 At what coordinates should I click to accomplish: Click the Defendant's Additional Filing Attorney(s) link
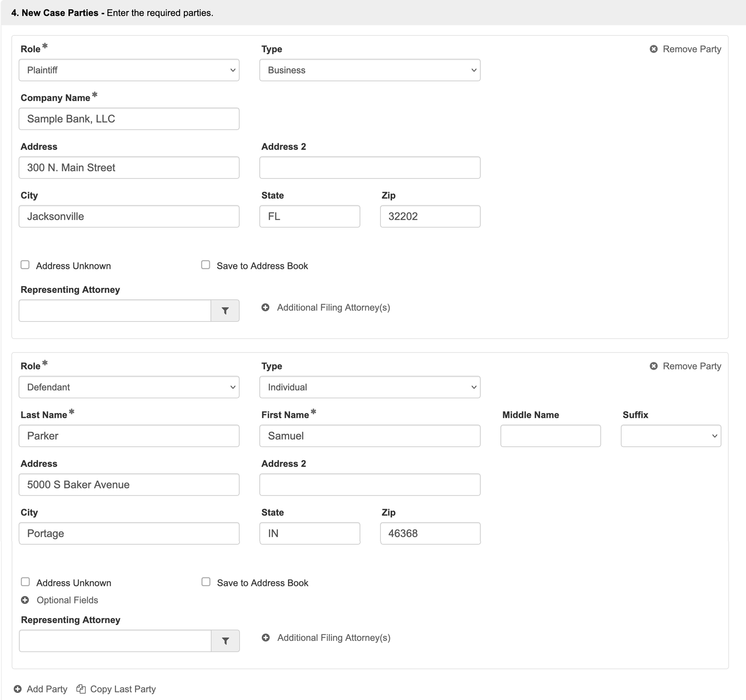[x=334, y=637]
